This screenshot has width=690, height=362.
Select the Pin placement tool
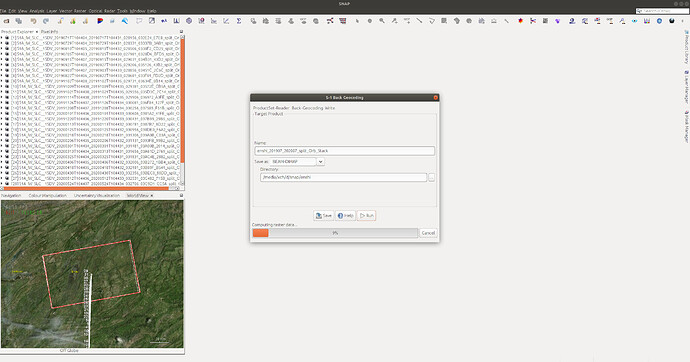(394, 21)
